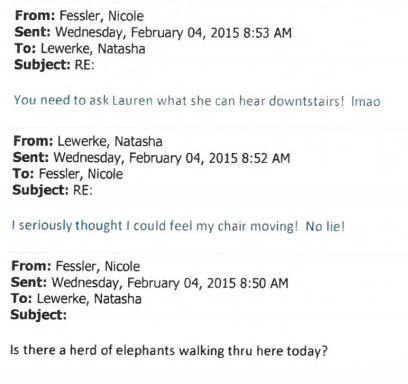Click recipient Lewerke, Natasha in bottom email

[89, 298]
